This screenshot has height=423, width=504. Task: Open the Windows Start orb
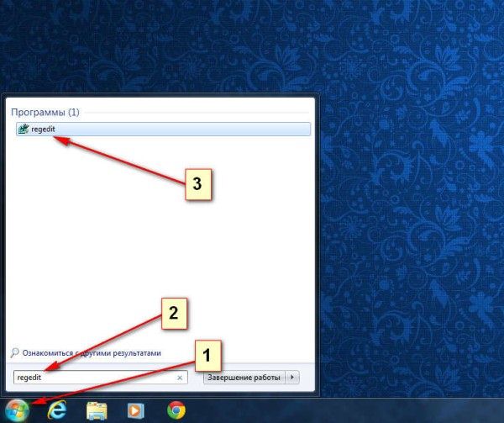pyautogui.click(x=17, y=410)
